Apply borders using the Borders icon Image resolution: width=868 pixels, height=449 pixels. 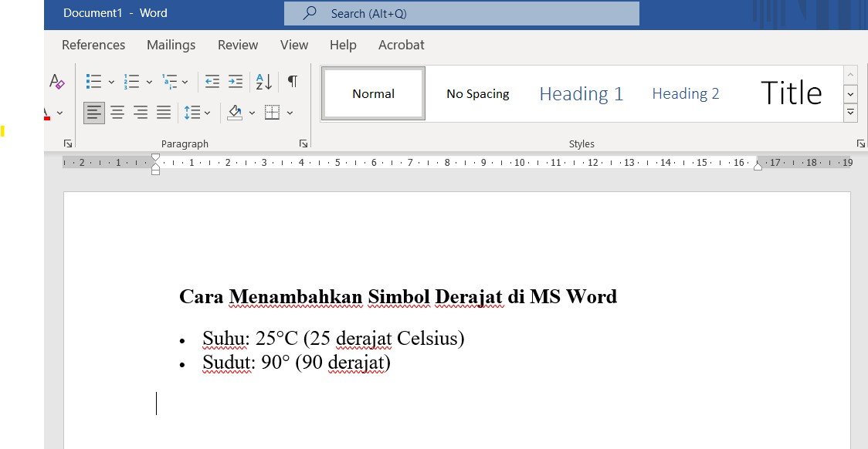(272, 113)
